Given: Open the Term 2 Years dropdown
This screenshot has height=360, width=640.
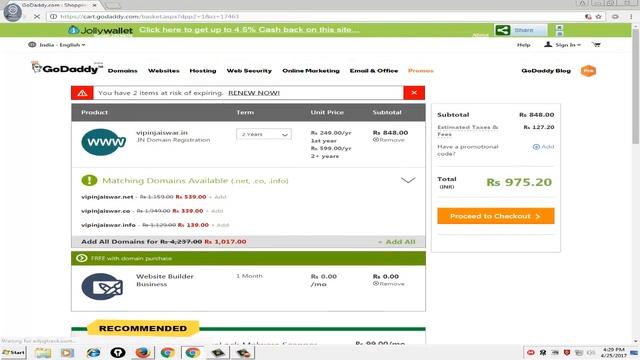Looking at the screenshot, I should tap(264, 134).
